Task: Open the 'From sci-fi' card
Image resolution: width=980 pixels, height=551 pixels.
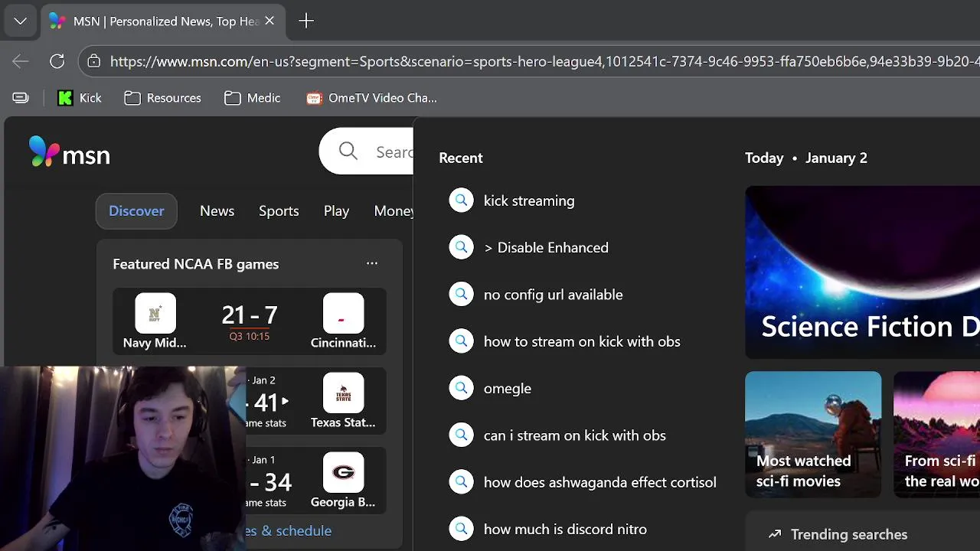Action: 937,434
